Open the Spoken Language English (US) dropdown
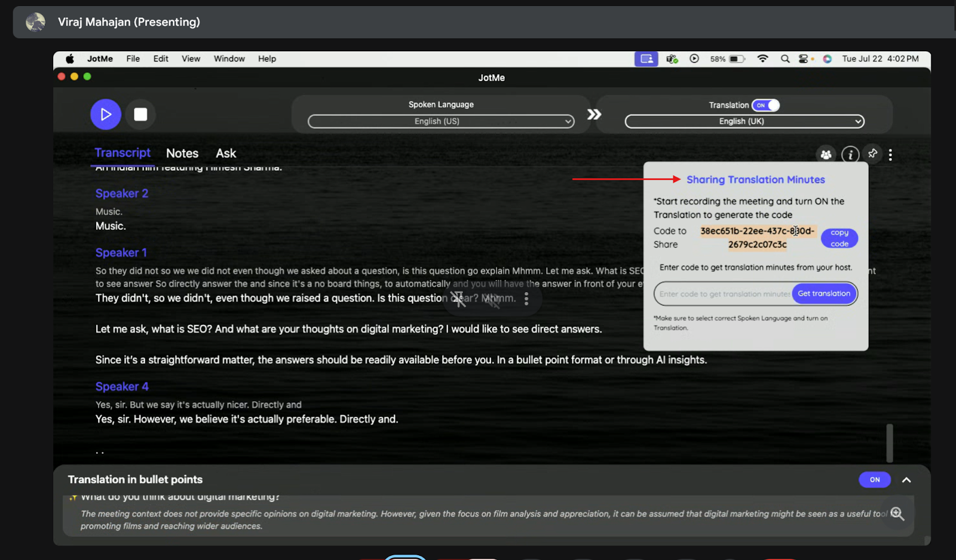This screenshot has width=956, height=560. [x=441, y=121]
